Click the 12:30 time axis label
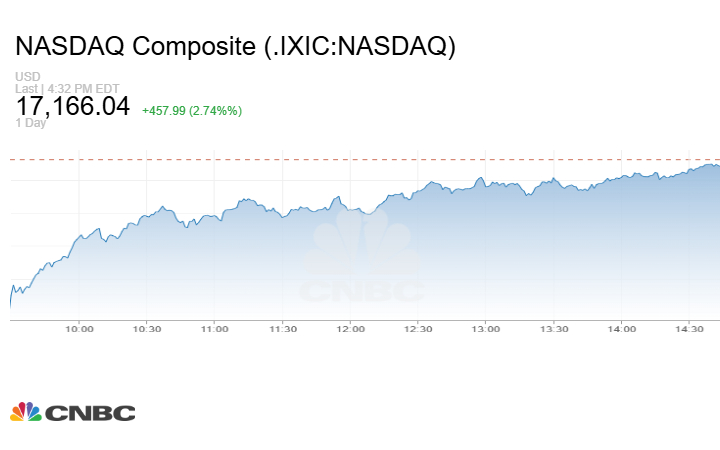720x450 pixels. (x=418, y=328)
